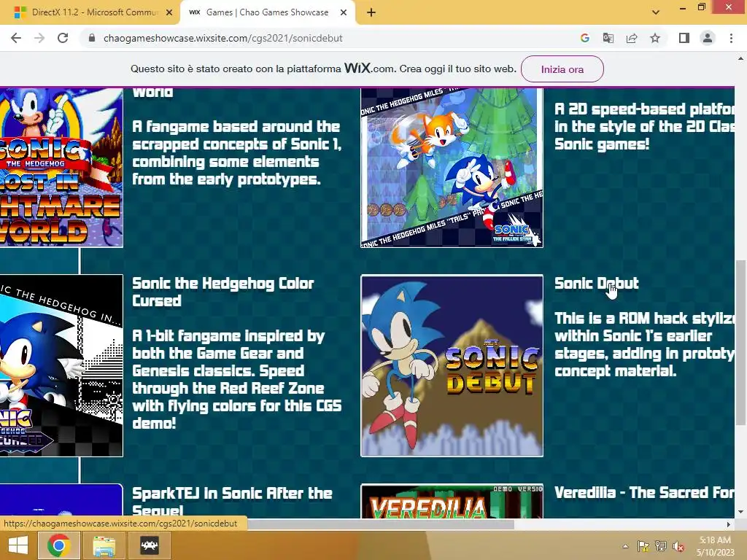The image size is (747, 560).
Task: Open Chrome's three-dot menu
Action: coord(731,38)
